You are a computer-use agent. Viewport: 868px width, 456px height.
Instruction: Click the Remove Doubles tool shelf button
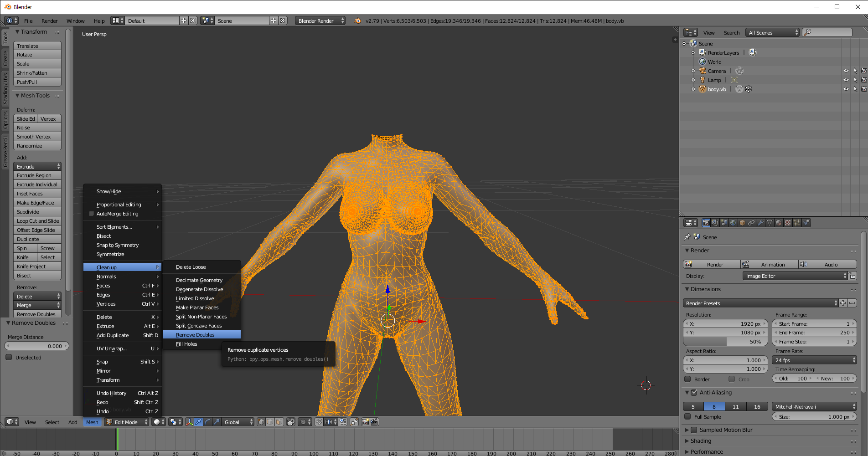[37, 314]
